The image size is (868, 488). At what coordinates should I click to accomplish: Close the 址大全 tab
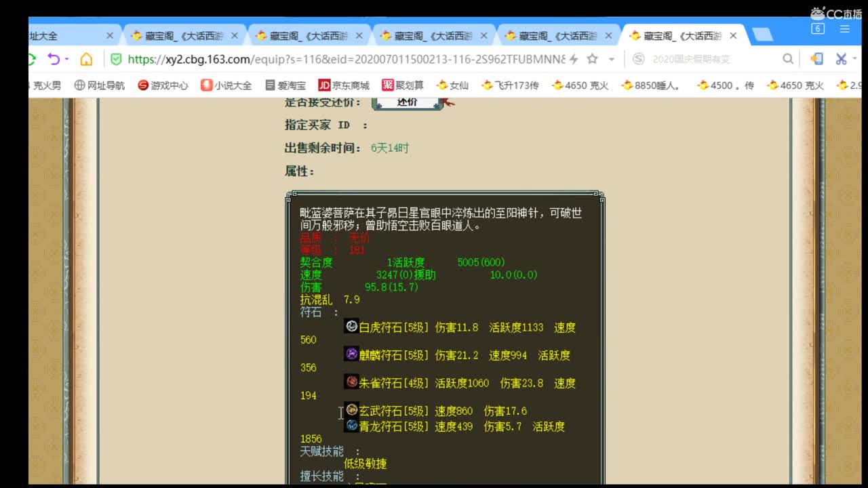coord(110,36)
